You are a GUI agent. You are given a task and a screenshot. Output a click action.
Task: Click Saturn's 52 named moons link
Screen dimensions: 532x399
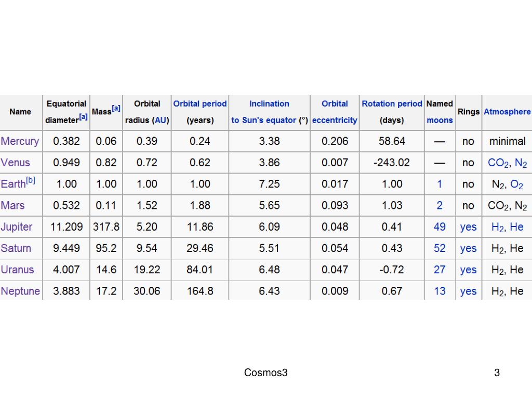pos(440,248)
